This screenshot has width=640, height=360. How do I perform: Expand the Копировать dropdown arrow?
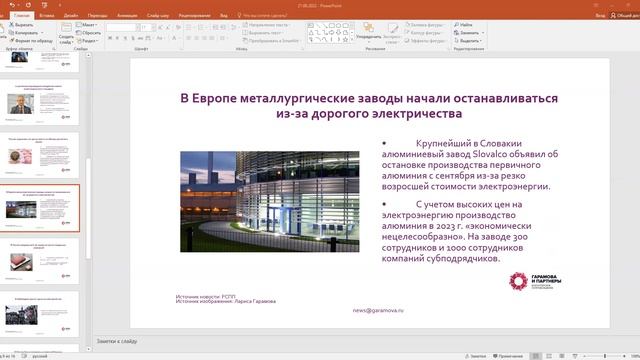42,33
